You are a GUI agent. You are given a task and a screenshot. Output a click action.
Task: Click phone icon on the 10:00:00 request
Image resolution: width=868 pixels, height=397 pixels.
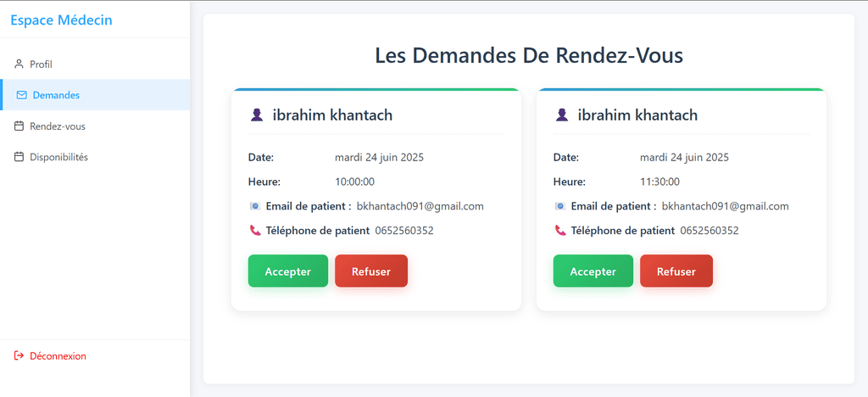point(254,230)
